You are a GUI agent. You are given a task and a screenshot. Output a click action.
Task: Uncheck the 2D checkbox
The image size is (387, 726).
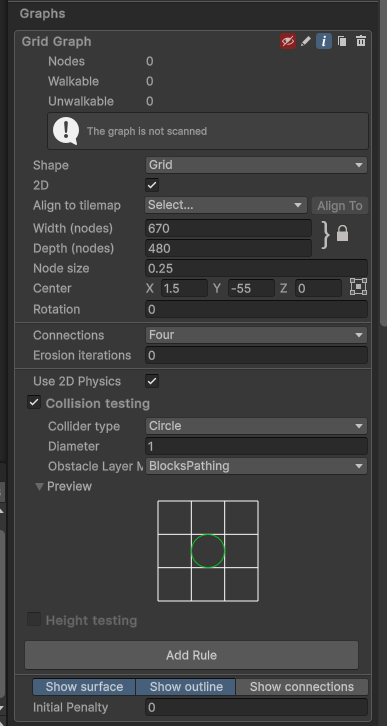(x=152, y=185)
